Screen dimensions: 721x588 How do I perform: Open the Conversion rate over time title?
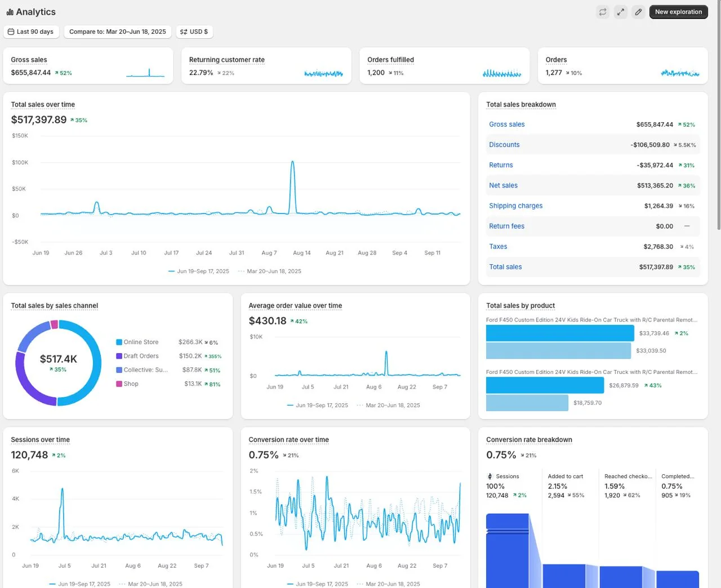pyautogui.click(x=288, y=440)
